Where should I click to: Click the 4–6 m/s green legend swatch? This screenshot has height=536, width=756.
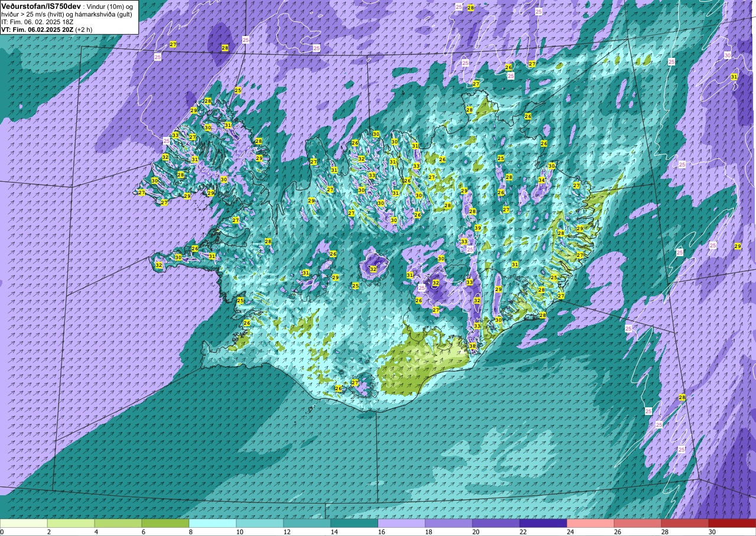pos(118,523)
